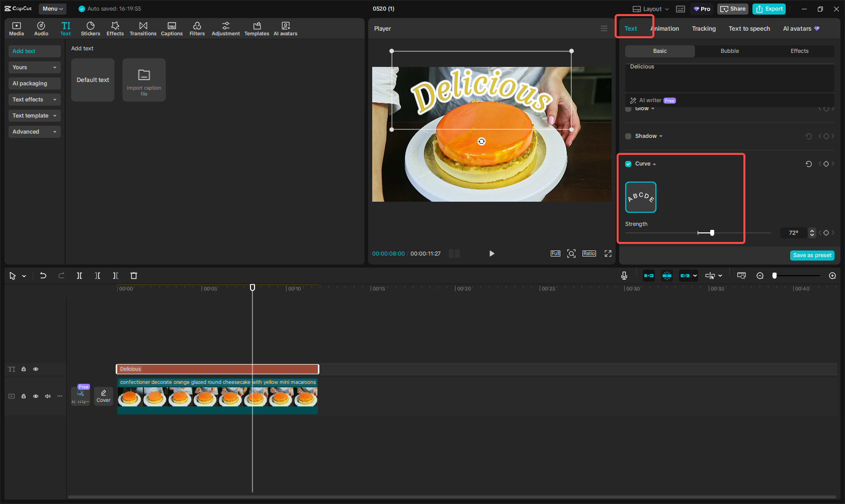Delete the selected clip with trash icon
This screenshot has width=845, height=504.
coord(134,276)
